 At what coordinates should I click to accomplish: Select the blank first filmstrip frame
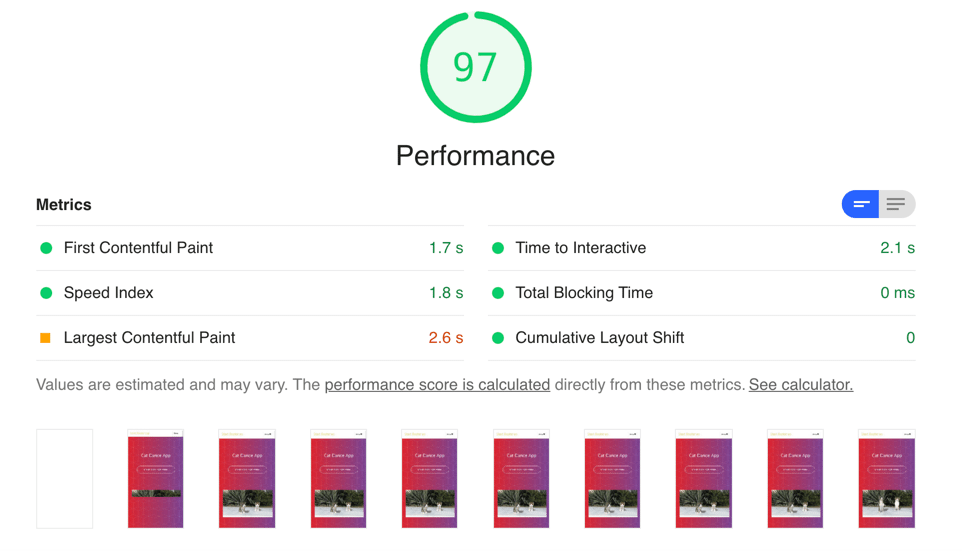pyautogui.click(x=64, y=479)
